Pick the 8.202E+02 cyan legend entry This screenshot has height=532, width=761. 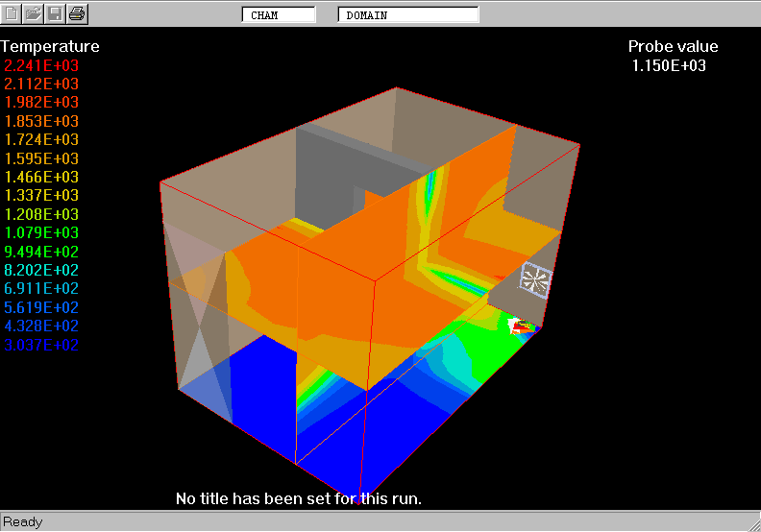point(41,270)
